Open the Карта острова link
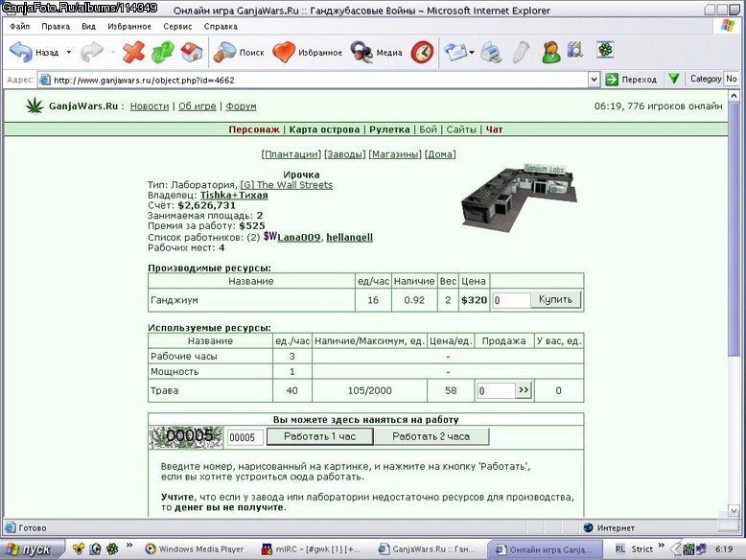This screenshot has height=560, width=746. pyautogui.click(x=324, y=129)
